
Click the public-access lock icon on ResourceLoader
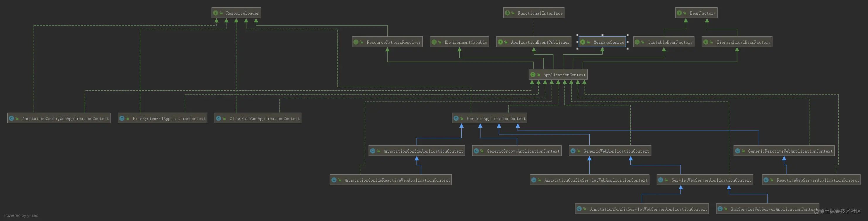point(221,13)
